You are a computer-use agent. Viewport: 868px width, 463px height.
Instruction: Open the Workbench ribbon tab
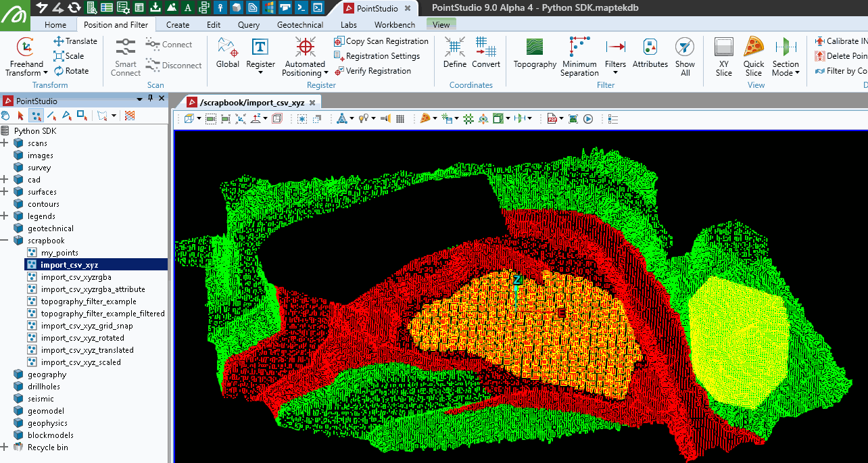[x=395, y=25]
